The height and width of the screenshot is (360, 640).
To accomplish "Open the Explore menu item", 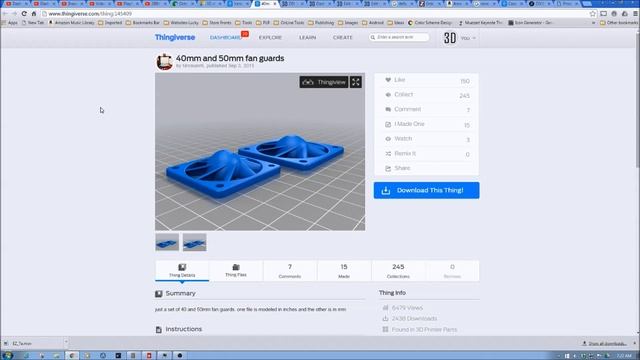I will point(270,38).
